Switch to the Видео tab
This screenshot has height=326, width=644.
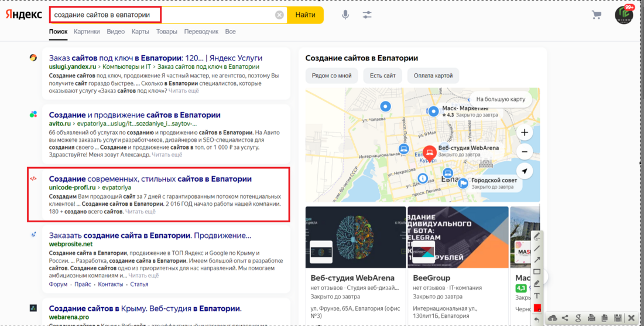116,32
